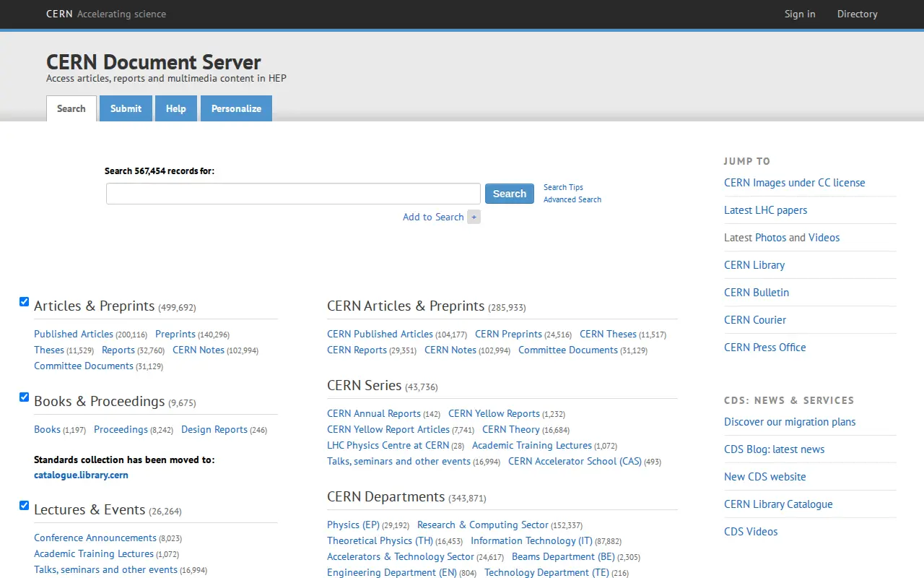The width and height of the screenshot is (924, 578).
Task: Open CERN Bulletin
Action: (757, 293)
